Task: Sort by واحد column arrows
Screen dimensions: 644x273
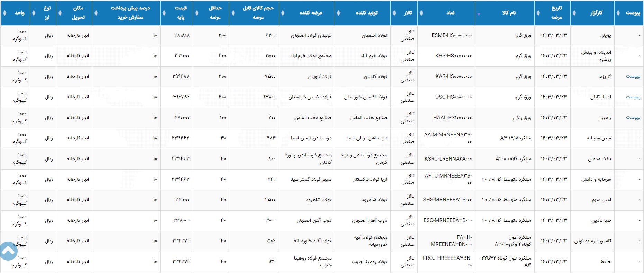Action: pos(4,13)
